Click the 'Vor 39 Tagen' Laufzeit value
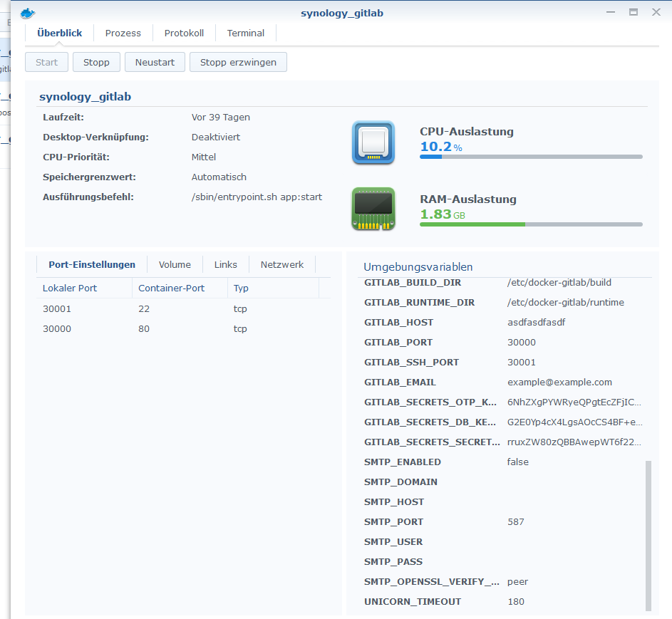Viewport: 672px width, 619px height. click(221, 118)
